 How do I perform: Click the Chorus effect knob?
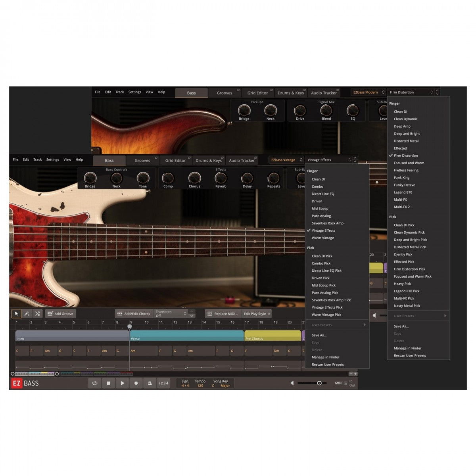coord(194,178)
